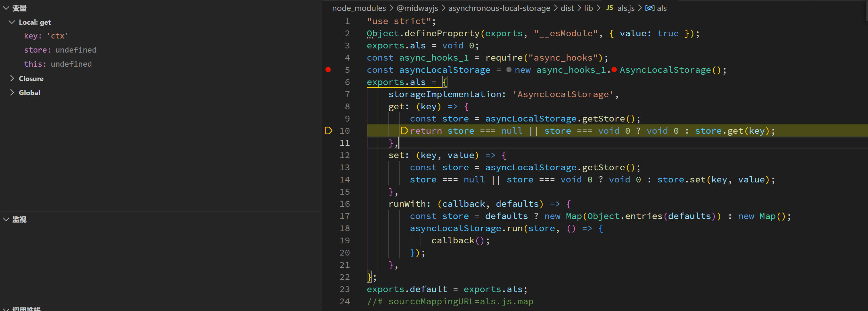Viewport: 868px width, 311px height.
Task: Click 'store.set(key, value)' on line 14
Action: pyautogui.click(x=714, y=180)
